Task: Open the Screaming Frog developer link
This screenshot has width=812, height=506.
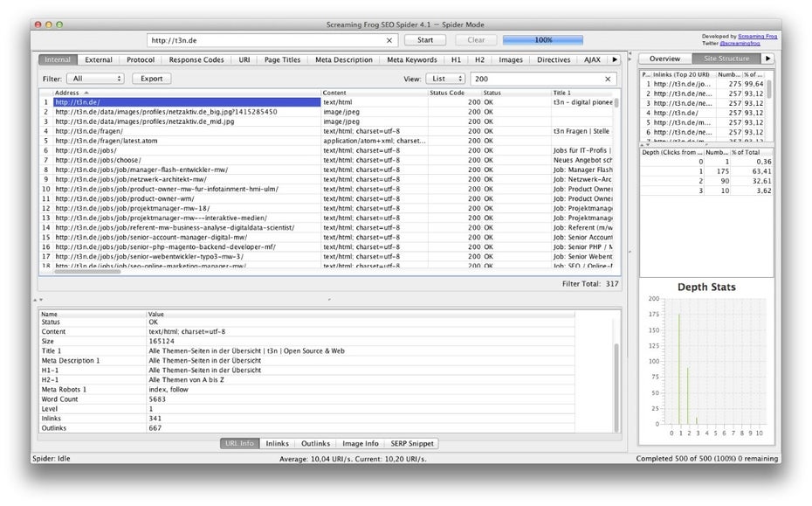Action: [x=757, y=37]
